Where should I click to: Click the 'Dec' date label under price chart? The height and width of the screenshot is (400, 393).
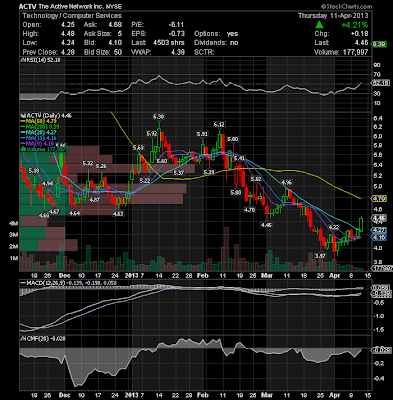pyautogui.click(x=65, y=276)
